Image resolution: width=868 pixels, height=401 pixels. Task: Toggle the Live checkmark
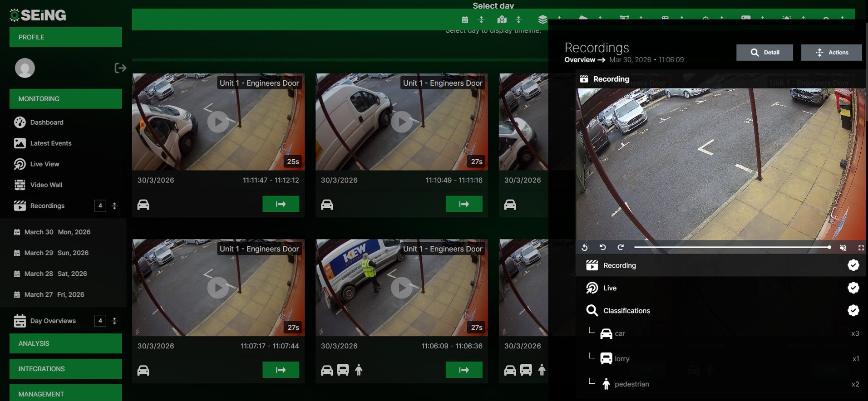click(853, 288)
